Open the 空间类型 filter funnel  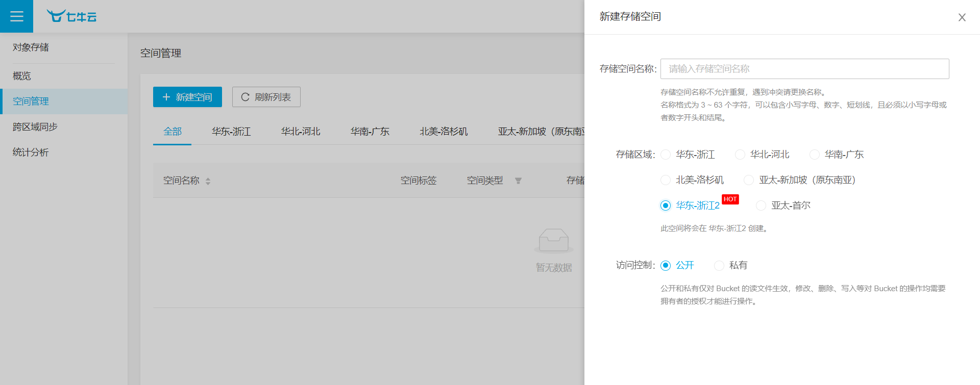tap(518, 181)
